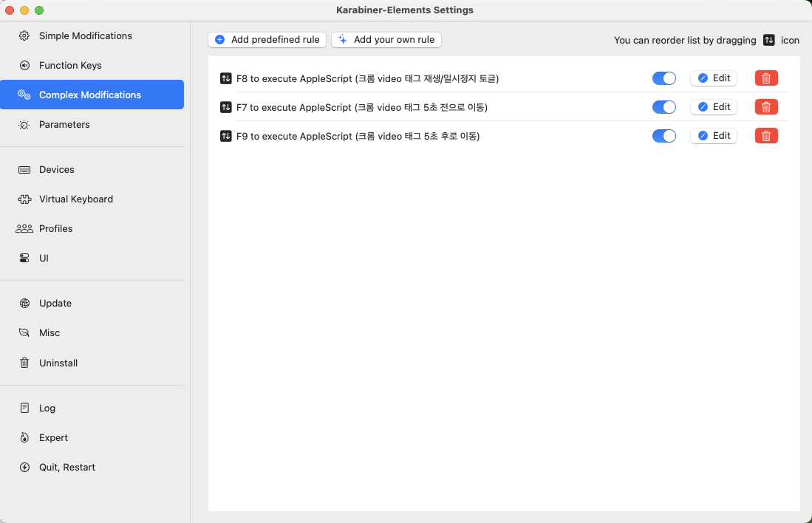Grab the reorder icon for the F9 rule
The width and height of the screenshot is (812, 523).
[226, 136]
